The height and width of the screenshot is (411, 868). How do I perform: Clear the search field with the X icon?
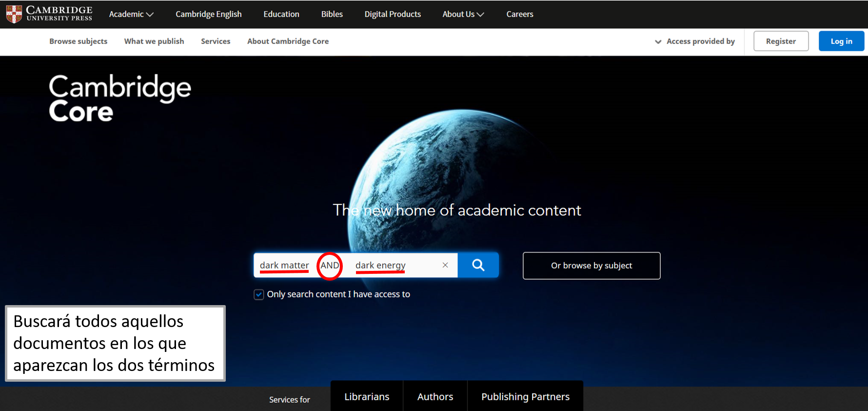pyautogui.click(x=445, y=265)
